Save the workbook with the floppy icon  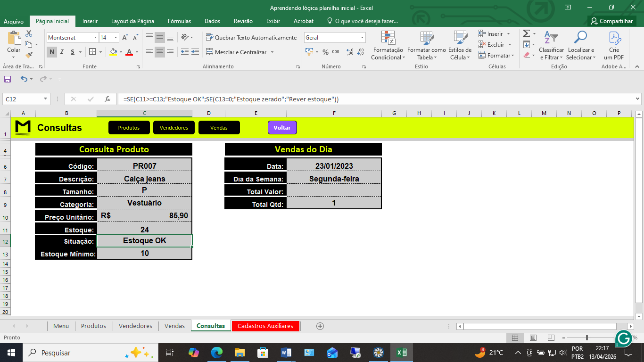point(8,79)
